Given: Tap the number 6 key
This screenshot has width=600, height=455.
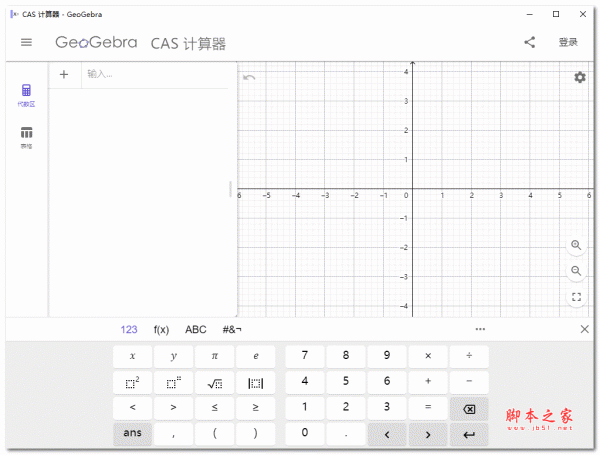Looking at the screenshot, I should point(387,382).
